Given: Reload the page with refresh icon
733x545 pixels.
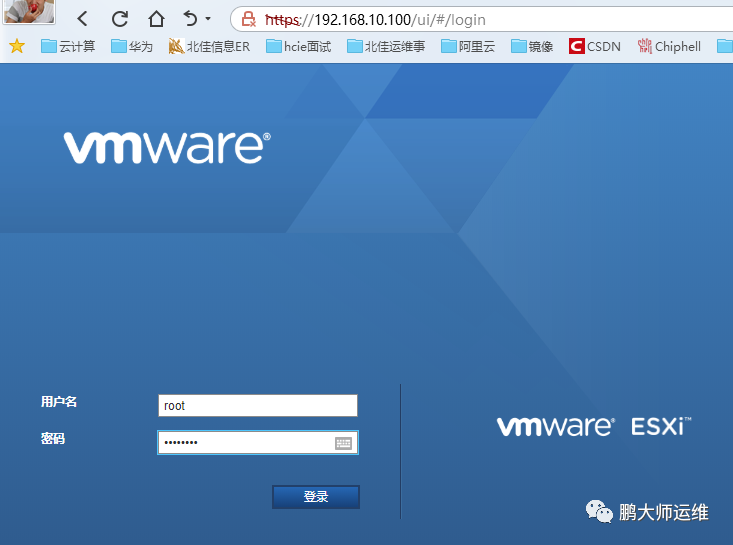Looking at the screenshot, I should [120, 19].
